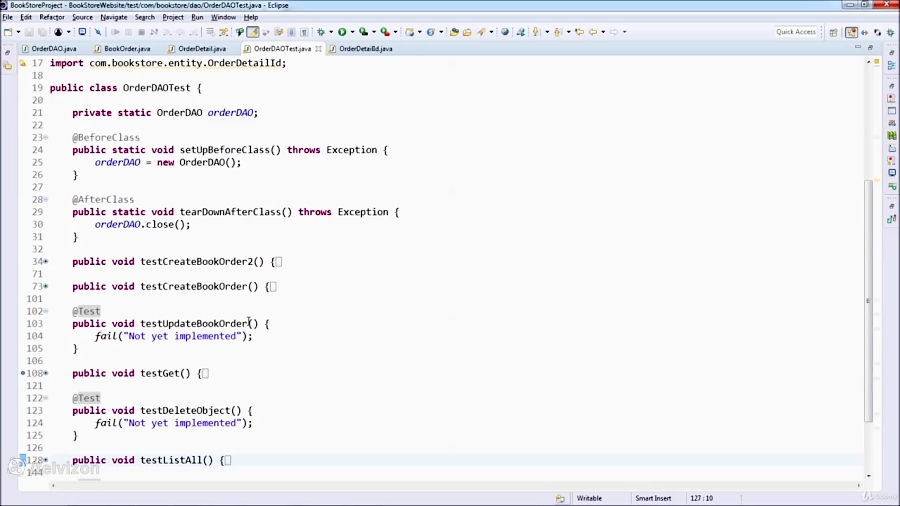Switch to the Java EE perspective icon
Screen dimensions: 900x506
[x=851, y=32]
